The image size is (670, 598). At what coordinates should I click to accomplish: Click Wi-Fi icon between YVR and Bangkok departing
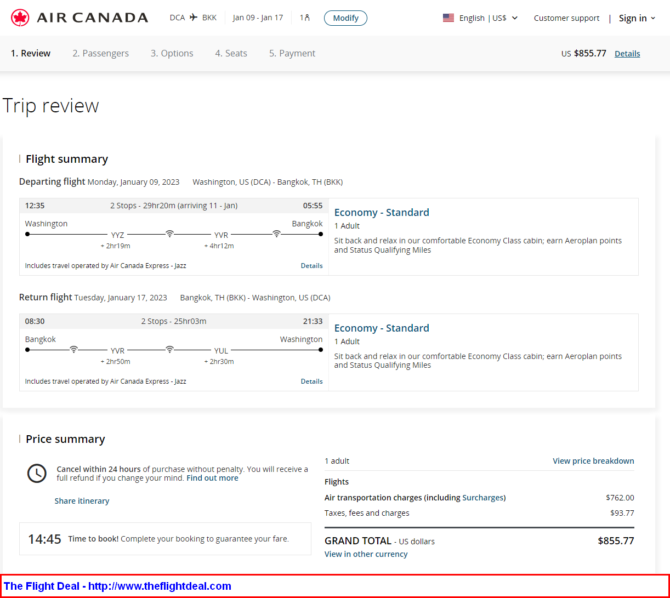click(276, 233)
